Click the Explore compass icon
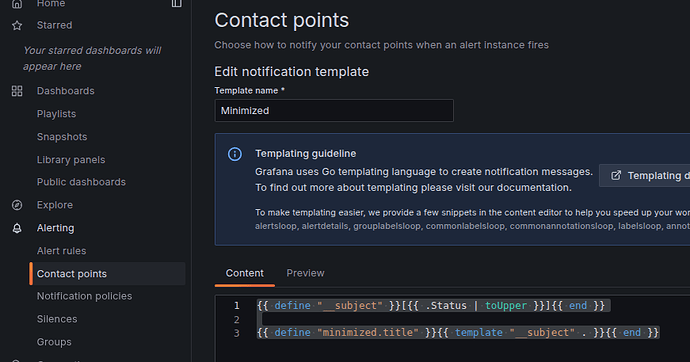 [x=17, y=205]
